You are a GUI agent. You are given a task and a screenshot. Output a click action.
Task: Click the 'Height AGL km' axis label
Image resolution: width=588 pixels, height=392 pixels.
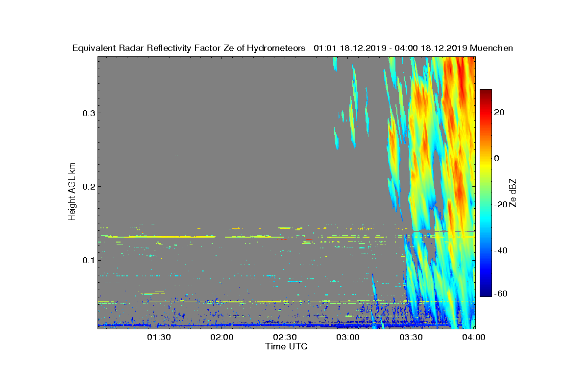coord(73,191)
